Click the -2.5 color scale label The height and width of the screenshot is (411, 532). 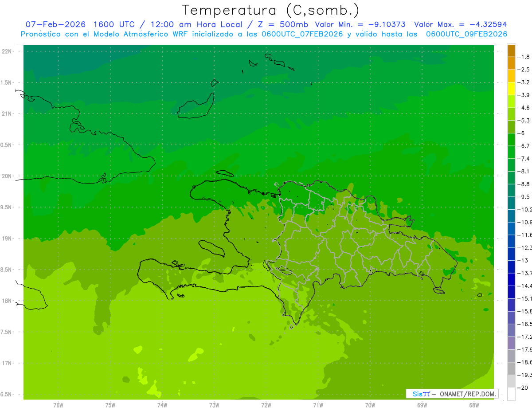coord(524,70)
